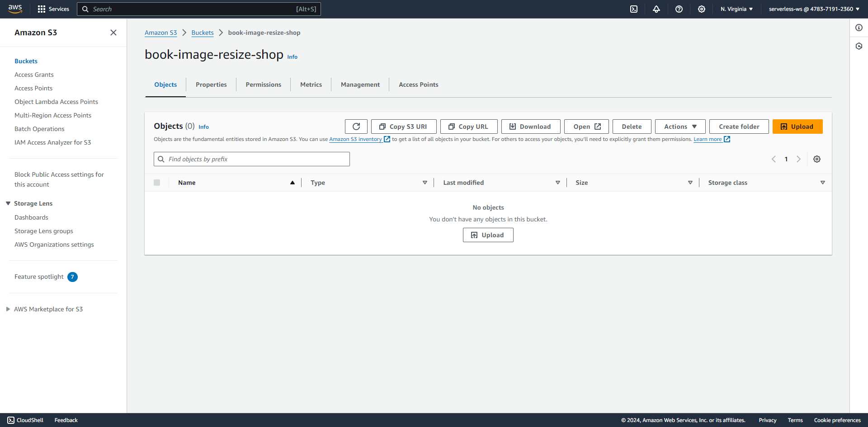The height and width of the screenshot is (427, 868).
Task: Expand AWS Marketplace for S3
Action: tap(8, 309)
